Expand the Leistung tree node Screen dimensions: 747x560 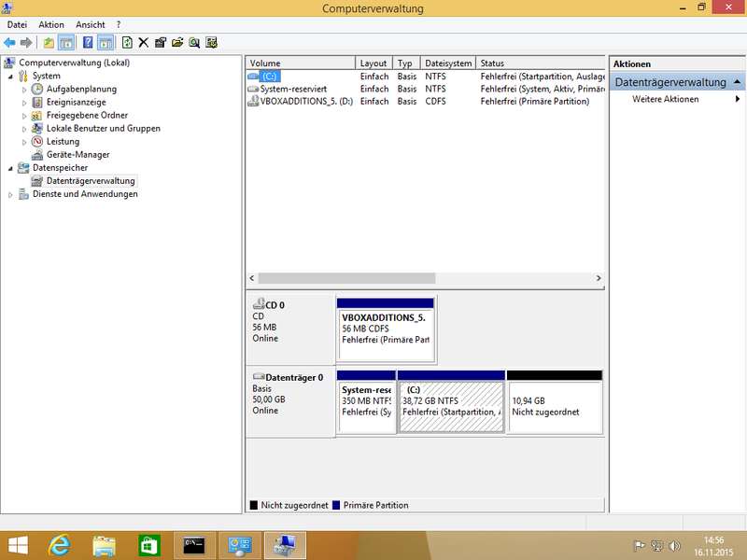click(24, 142)
